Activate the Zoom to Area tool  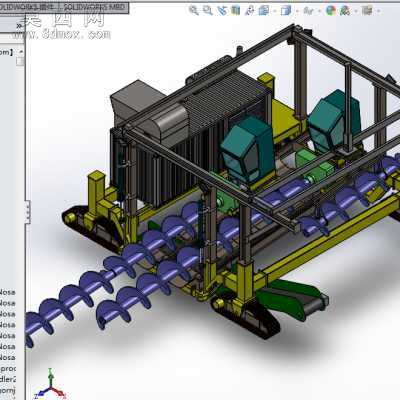coord(208,10)
